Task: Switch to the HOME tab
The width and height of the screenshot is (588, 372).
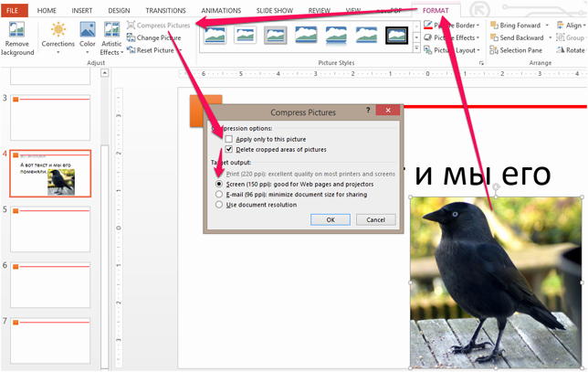Action: click(47, 10)
